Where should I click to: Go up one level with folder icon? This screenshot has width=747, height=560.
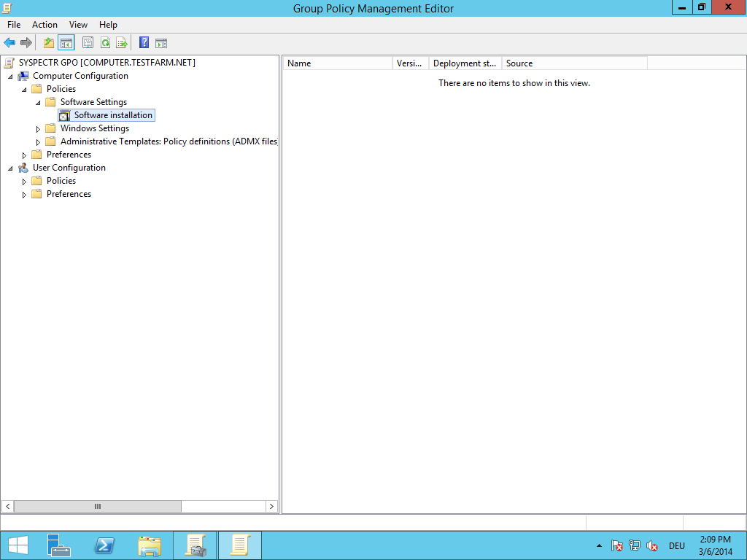49,43
